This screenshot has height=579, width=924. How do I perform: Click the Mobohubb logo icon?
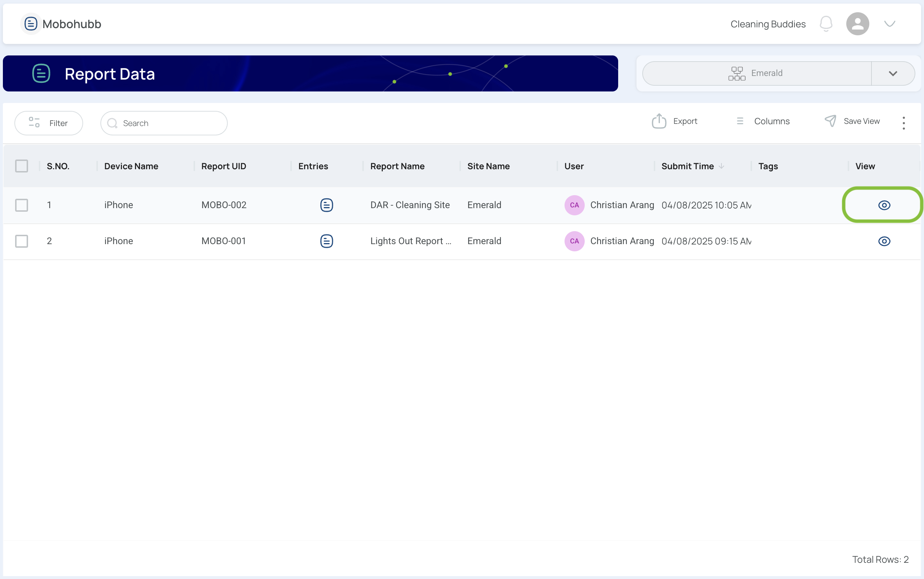(31, 24)
